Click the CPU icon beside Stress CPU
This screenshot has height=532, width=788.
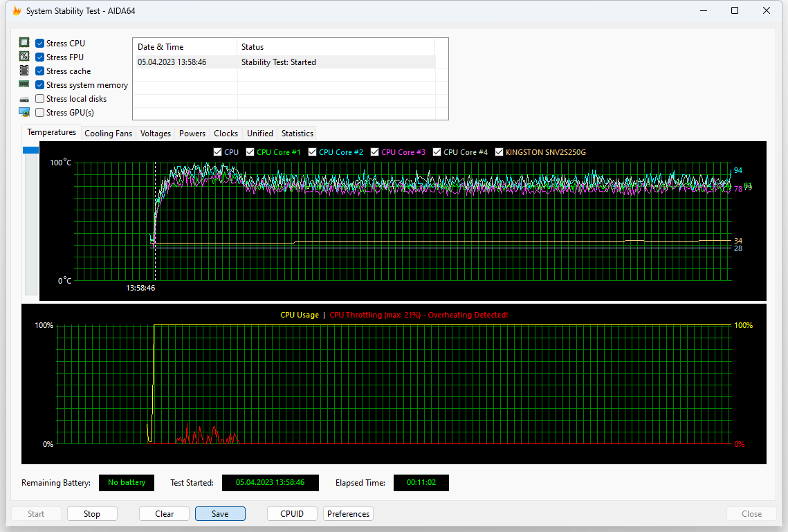[24, 42]
